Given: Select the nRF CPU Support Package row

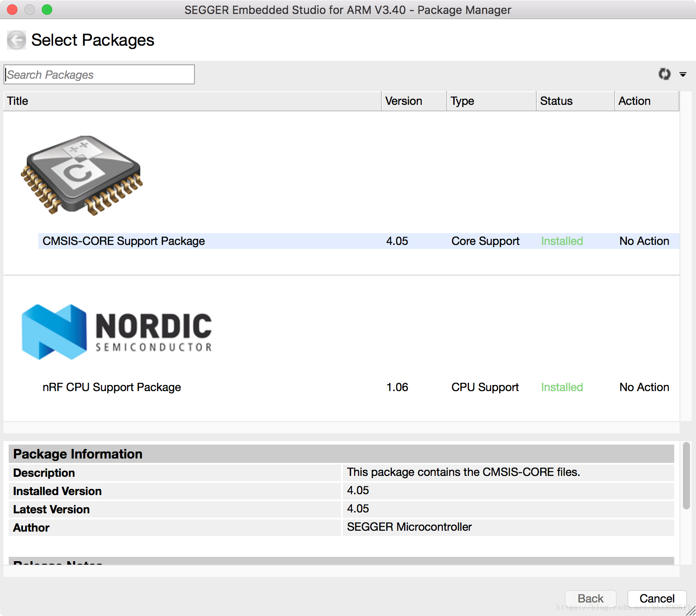Looking at the screenshot, I should 358,387.
